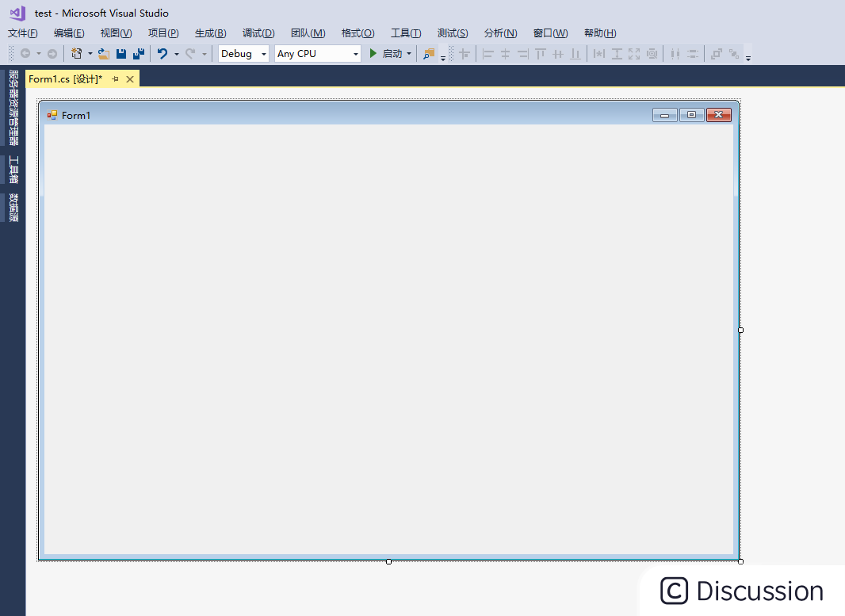Click the Size to Grid icon
Screen dimensions: 845x616
(x=652, y=54)
